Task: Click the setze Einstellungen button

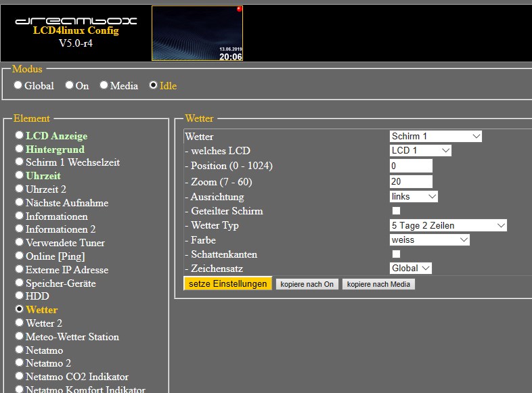Action: 228,284
